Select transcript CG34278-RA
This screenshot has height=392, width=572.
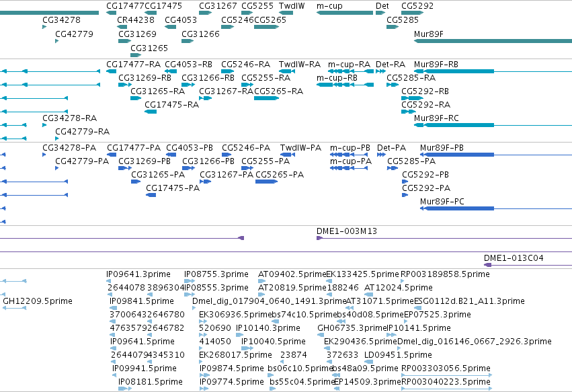click(x=70, y=118)
